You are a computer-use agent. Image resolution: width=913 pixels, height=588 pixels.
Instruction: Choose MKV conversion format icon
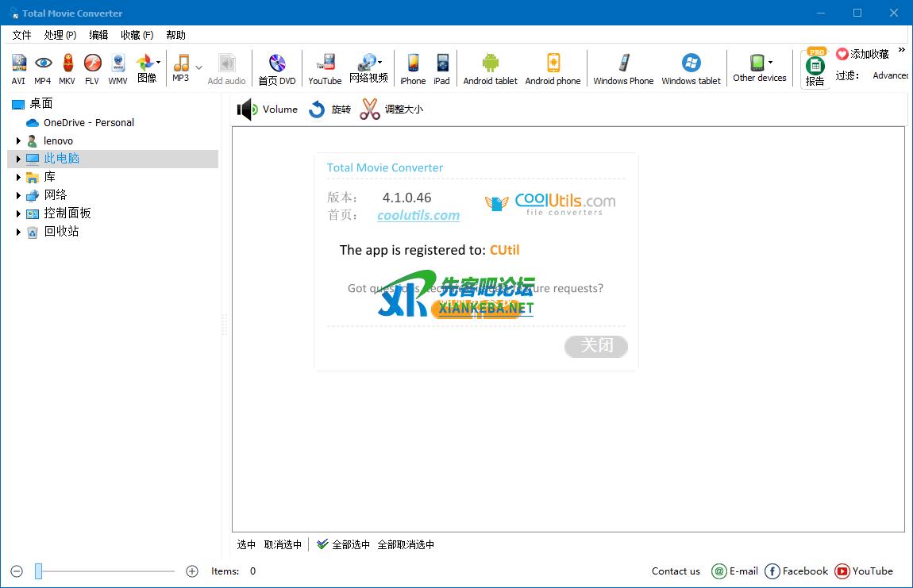click(67, 68)
